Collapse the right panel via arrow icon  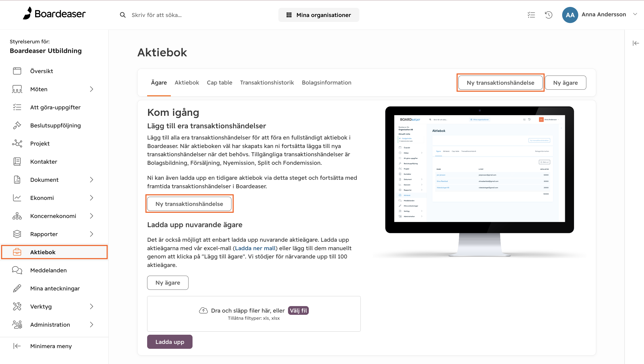(636, 43)
